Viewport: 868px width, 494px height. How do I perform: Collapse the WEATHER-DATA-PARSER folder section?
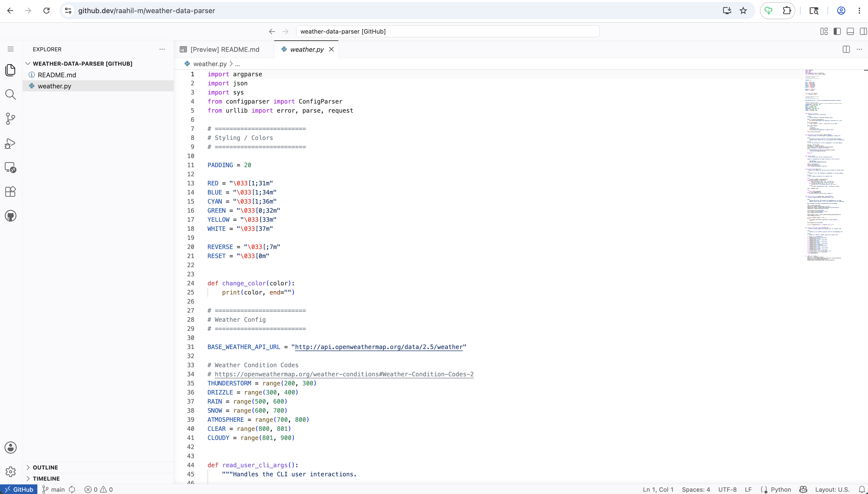[98, 63]
